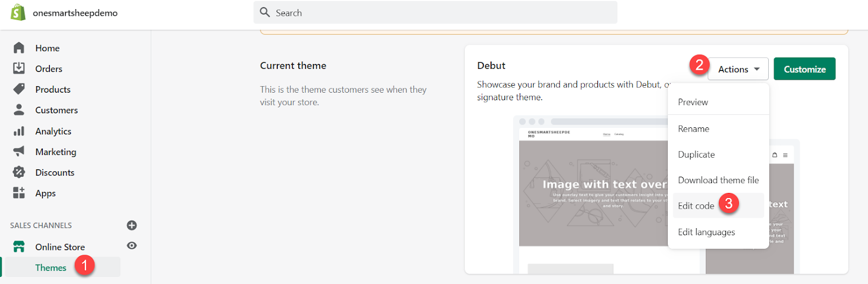View online store using the eye icon
The width and height of the screenshot is (868, 284).
[132, 246]
